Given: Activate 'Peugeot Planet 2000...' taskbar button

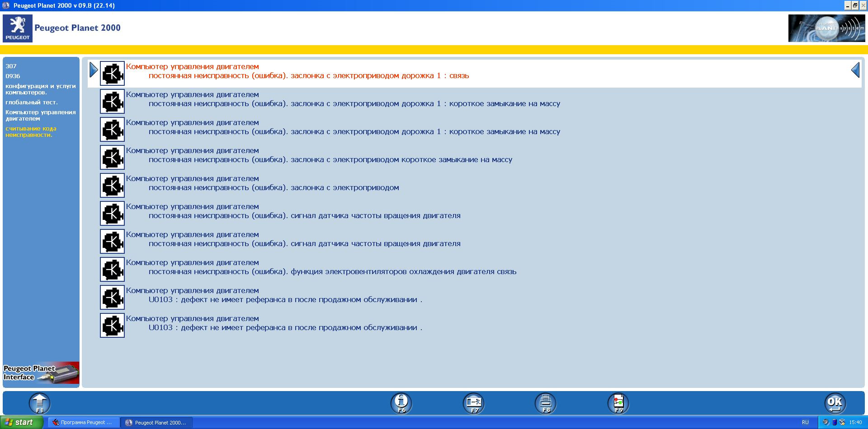Looking at the screenshot, I should coord(156,422).
